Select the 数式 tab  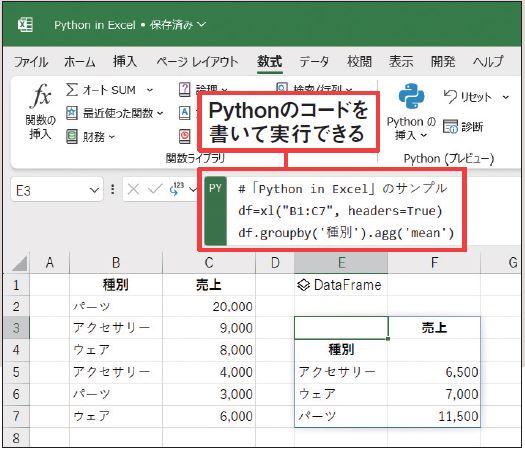[x=270, y=62]
